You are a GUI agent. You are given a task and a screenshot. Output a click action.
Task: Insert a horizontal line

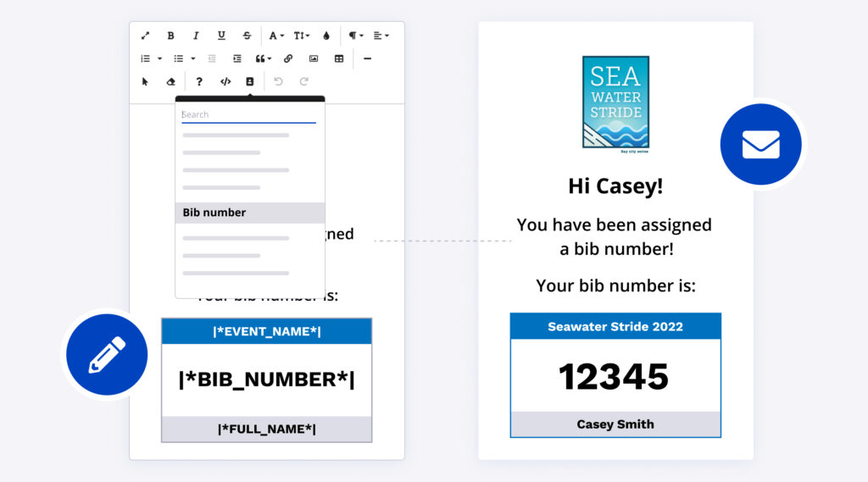pos(367,58)
